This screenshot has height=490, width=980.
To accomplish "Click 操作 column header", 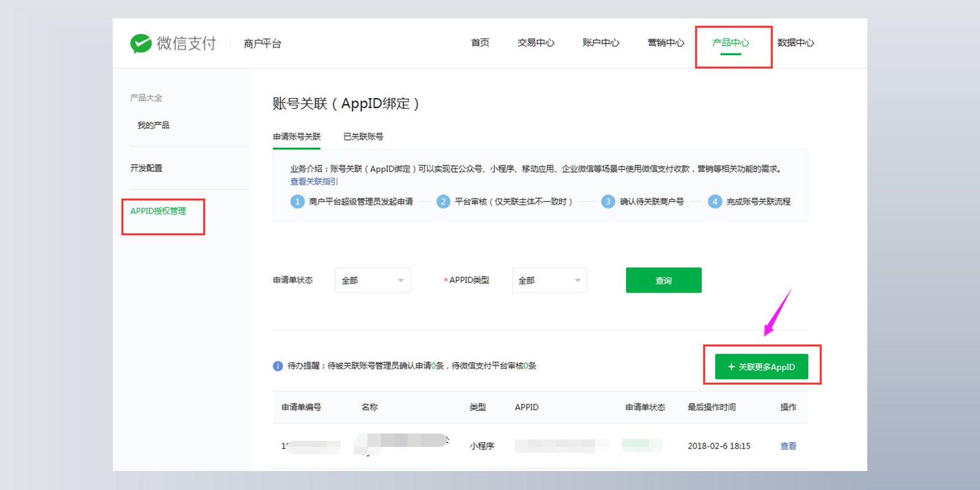I will tap(788, 407).
